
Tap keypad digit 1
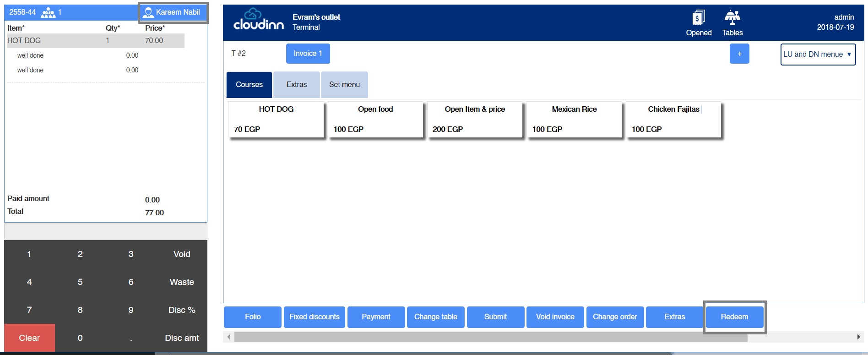[29, 254]
